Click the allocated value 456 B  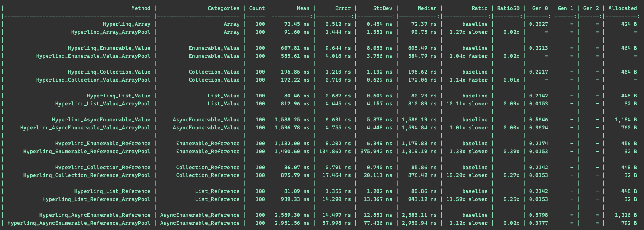point(629,143)
